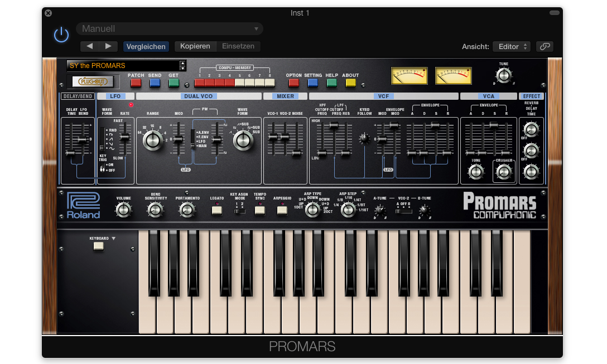Click the Roland logo
Viewport: 607px width, 364px height.
click(x=83, y=205)
